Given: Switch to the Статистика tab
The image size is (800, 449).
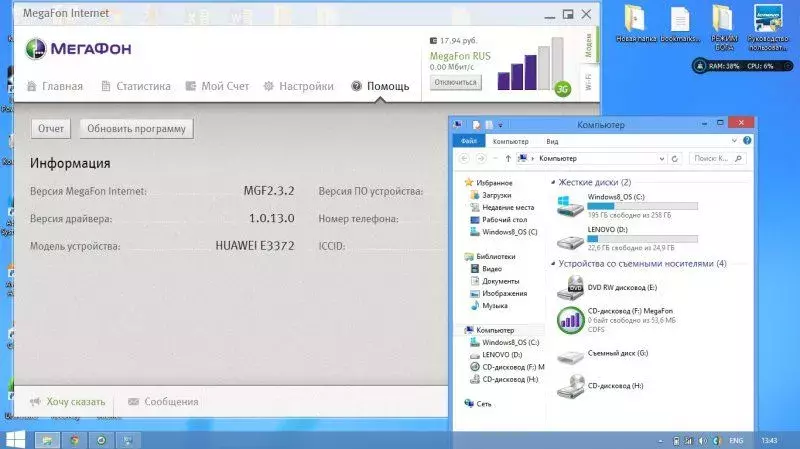Looking at the screenshot, I should tap(136, 86).
